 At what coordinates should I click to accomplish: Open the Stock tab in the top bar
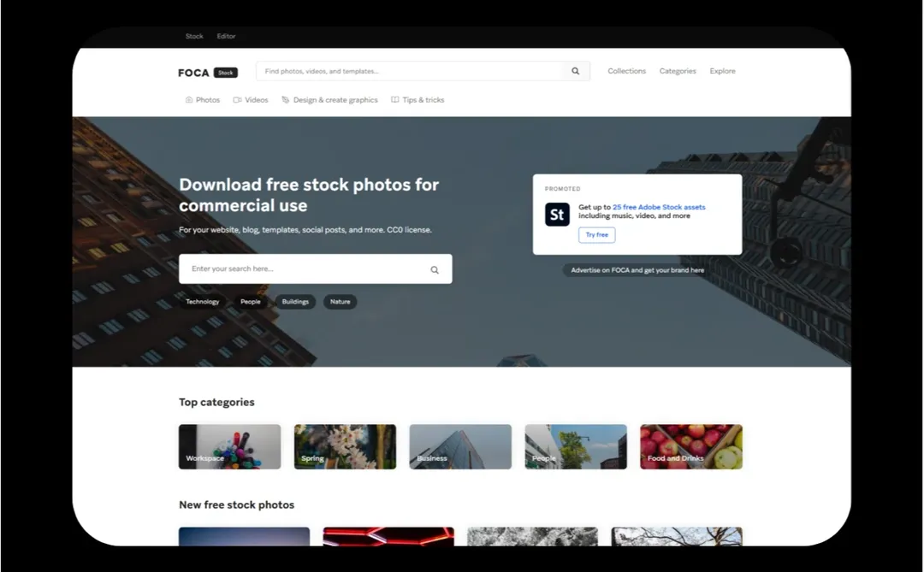(194, 37)
